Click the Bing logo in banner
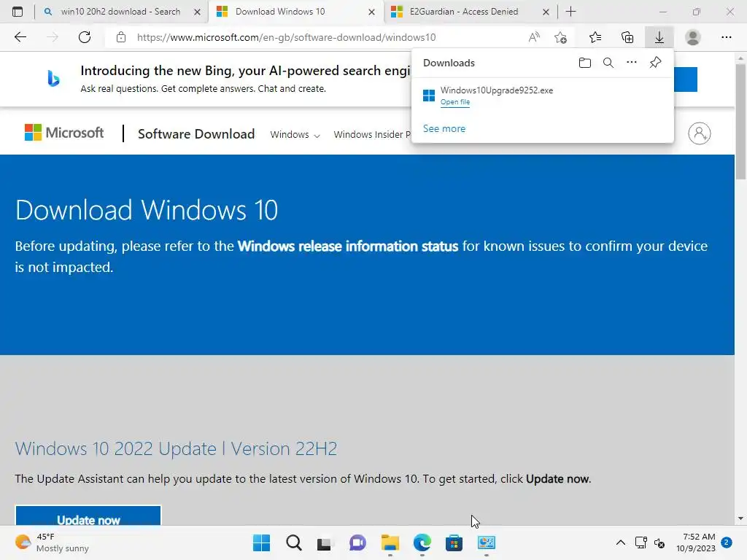This screenshot has height=560, width=747. click(53, 78)
